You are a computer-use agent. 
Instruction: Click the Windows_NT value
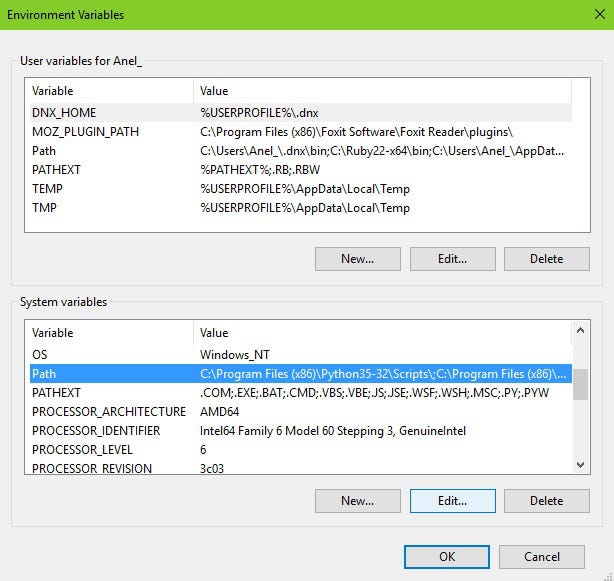tap(235, 355)
